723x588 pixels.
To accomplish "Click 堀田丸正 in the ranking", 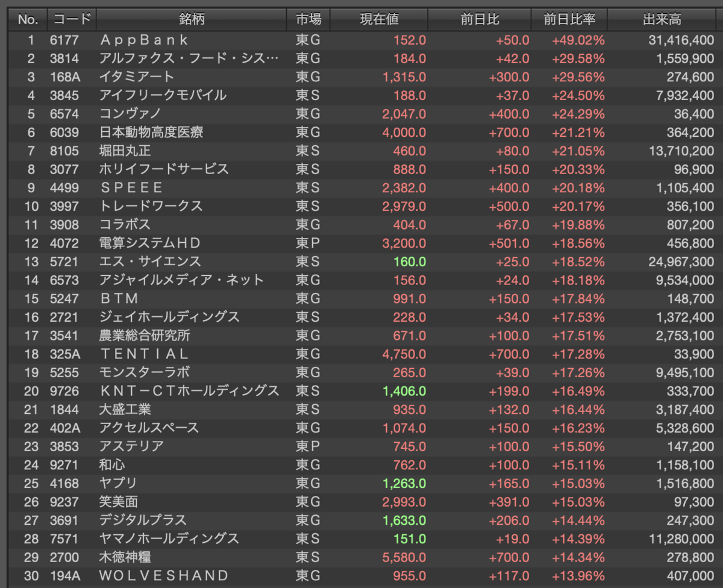I will [125, 151].
